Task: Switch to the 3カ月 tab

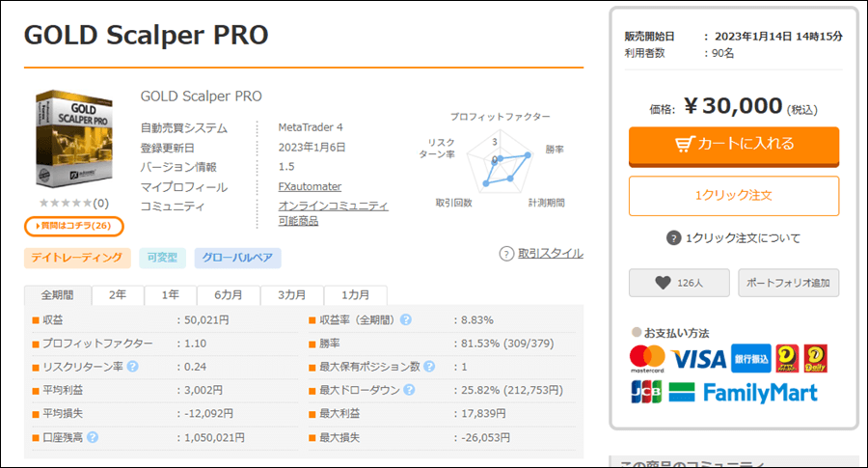Action: point(291,294)
